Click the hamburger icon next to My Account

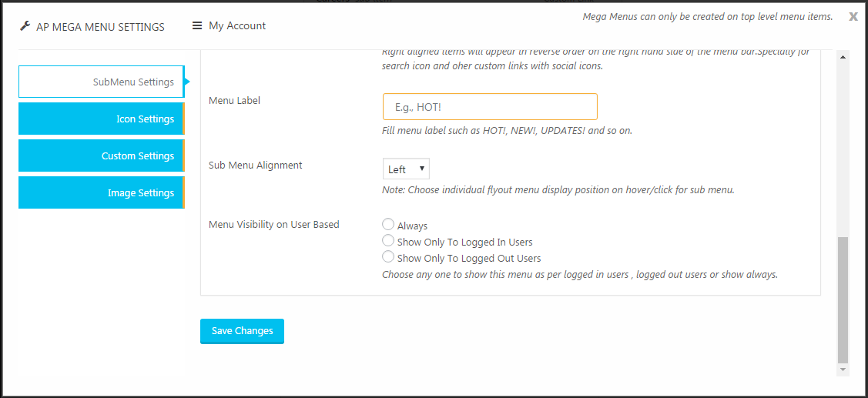pos(197,25)
